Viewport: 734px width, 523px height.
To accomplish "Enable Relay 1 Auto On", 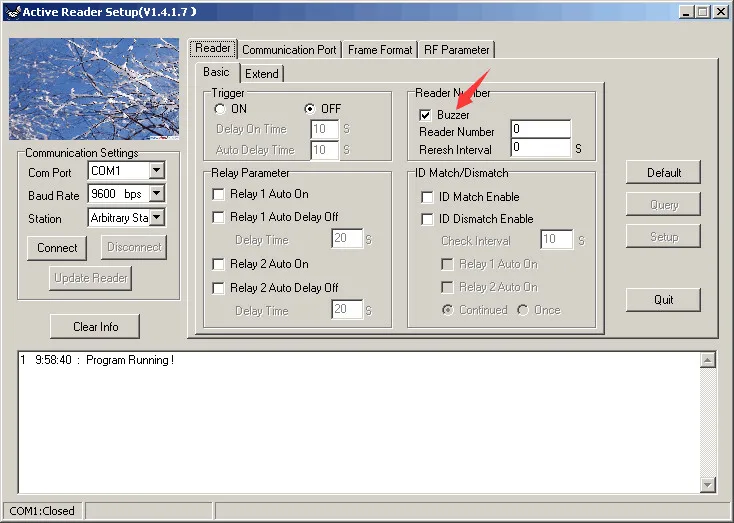I will (218, 194).
